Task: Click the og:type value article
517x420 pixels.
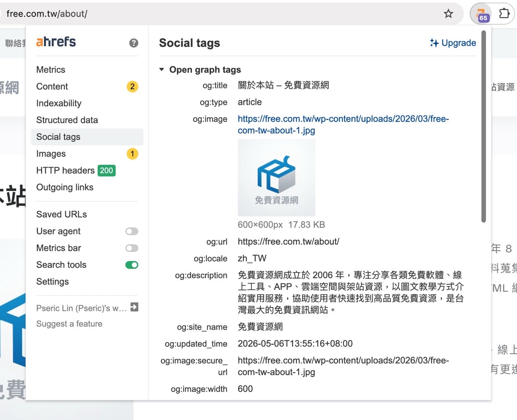Action: [x=250, y=102]
